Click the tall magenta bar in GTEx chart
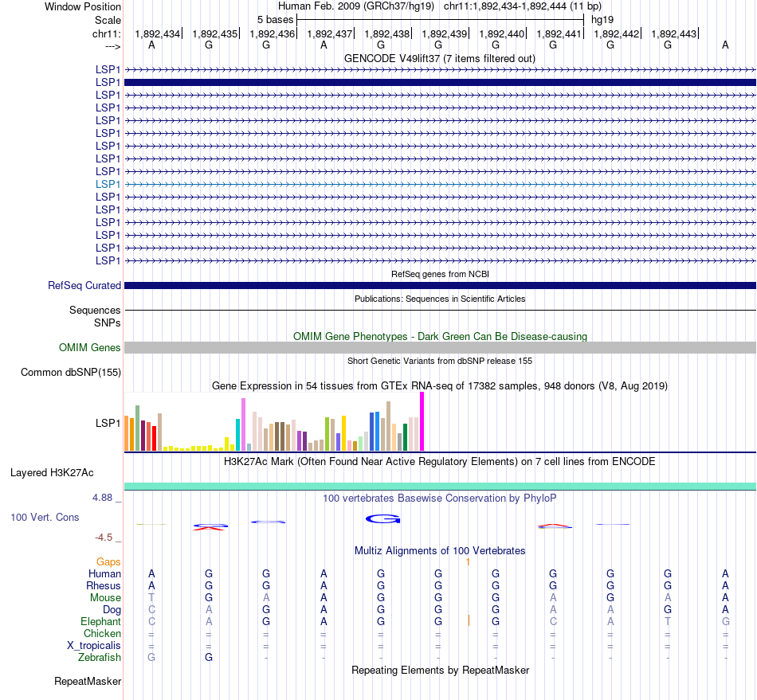This screenshot has height=700, width=757. (422, 421)
